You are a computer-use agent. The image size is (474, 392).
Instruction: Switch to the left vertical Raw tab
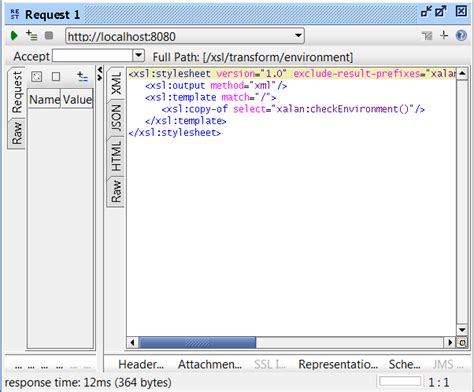pyautogui.click(x=17, y=133)
